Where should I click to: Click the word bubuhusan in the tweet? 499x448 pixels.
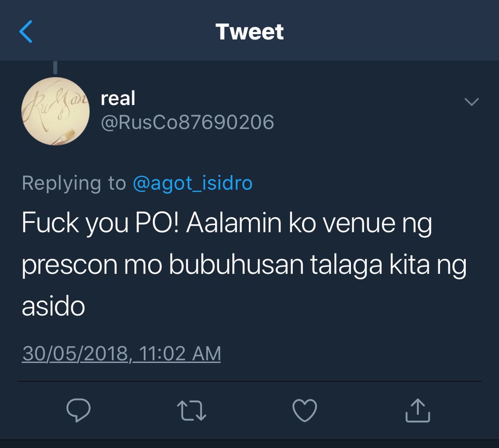click(236, 264)
